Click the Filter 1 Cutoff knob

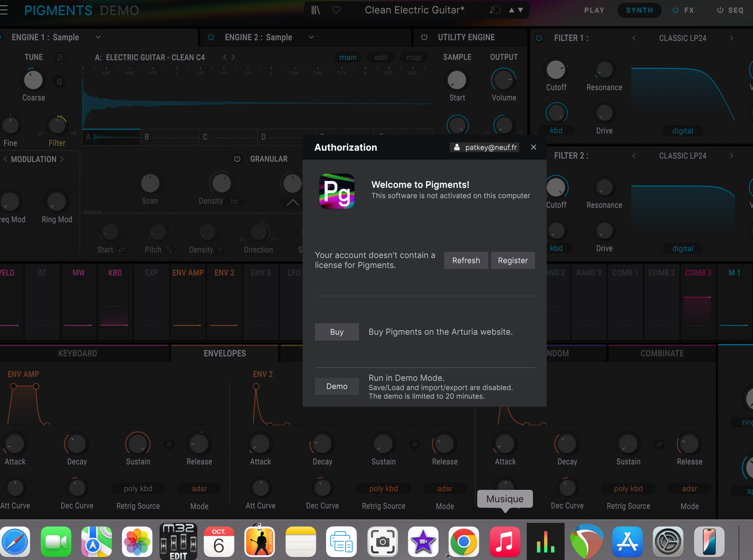pyautogui.click(x=556, y=70)
